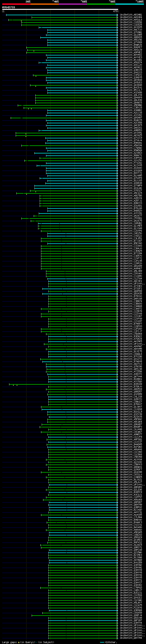Open hit UniRef100_A9SUL8

[x=131, y=20]
